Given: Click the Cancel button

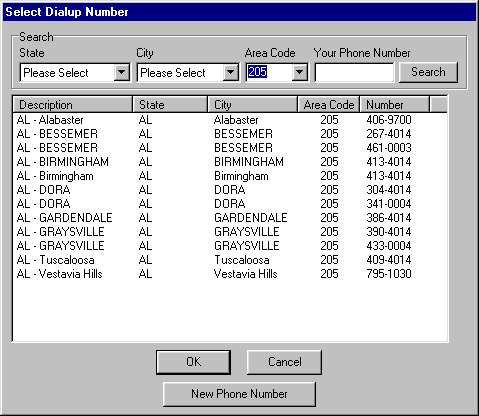Looking at the screenshot, I should coord(284,362).
